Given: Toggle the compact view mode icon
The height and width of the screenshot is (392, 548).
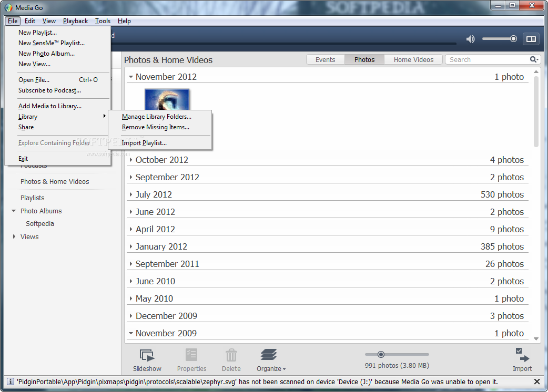Looking at the screenshot, I should pyautogui.click(x=531, y=39).
